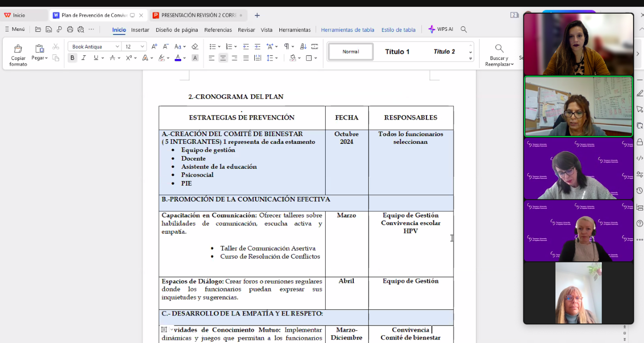Image resolution: width=644 pixels, height=343 pixels.
Task: Toggle strikethrough formatting
Action: [112, 58]
